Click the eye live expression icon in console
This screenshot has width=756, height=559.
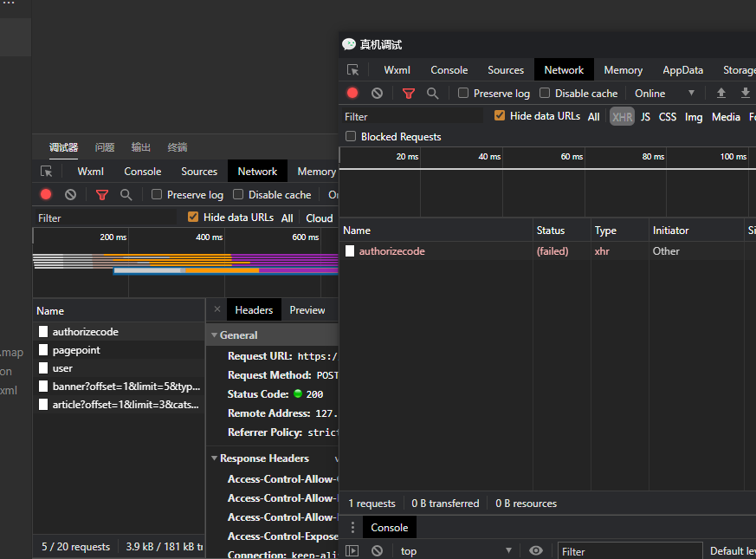point(536,551)
